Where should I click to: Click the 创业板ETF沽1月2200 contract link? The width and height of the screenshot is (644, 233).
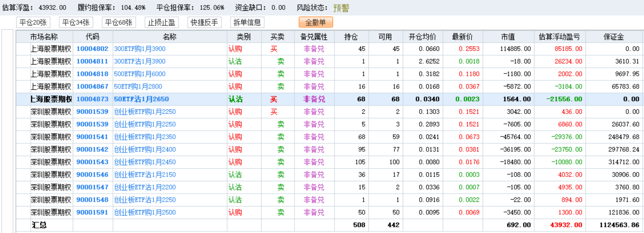click(145, 187)
